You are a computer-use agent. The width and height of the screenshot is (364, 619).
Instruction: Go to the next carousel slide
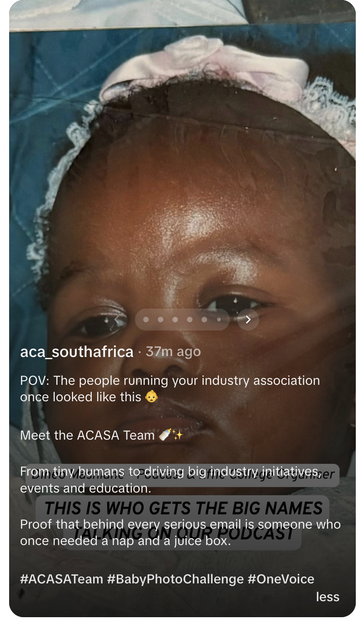tap(248, 320)
